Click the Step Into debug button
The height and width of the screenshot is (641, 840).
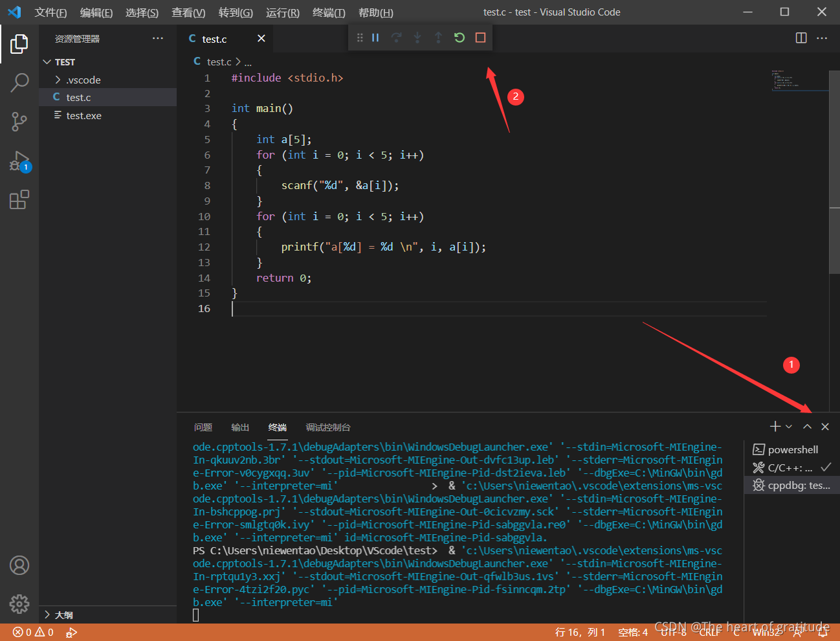pos(417,38)
